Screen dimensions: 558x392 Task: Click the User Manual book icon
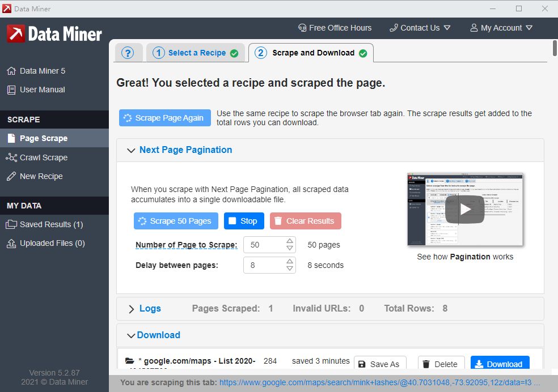coord(11,90)
